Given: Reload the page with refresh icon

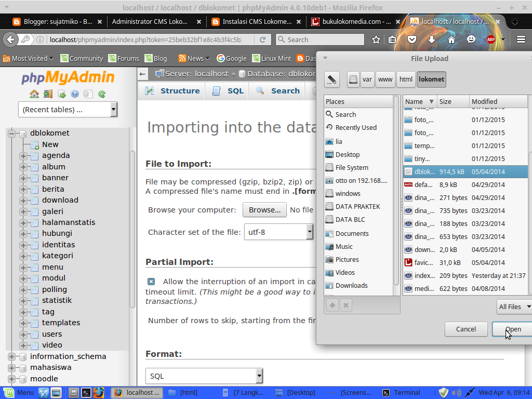Looking at the screenshot, I should click(x=262, y=39).
